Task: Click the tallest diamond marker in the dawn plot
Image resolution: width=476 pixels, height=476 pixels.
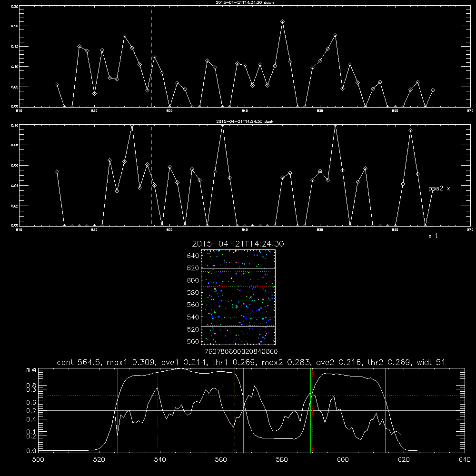Action: [283, 22]
